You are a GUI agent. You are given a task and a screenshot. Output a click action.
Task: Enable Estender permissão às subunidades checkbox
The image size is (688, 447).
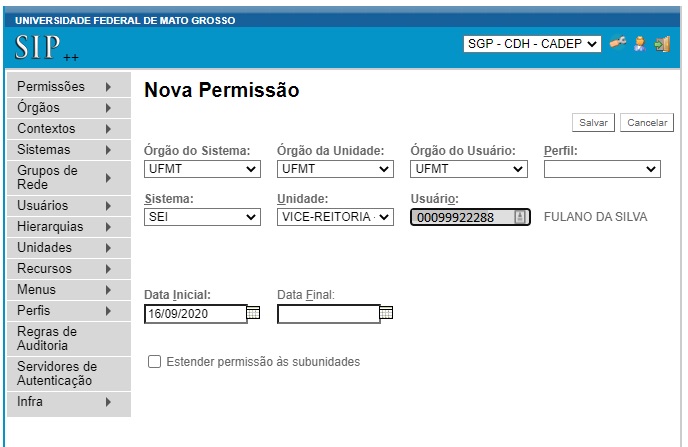(x=154, y=361)
